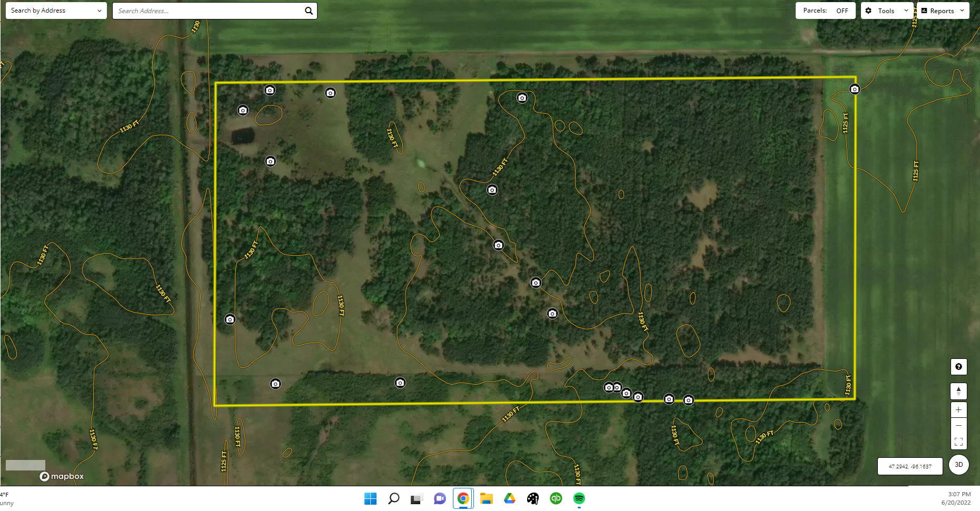Open the help question mark button
This screenshot has height=511, width=980.
[958, 367]
